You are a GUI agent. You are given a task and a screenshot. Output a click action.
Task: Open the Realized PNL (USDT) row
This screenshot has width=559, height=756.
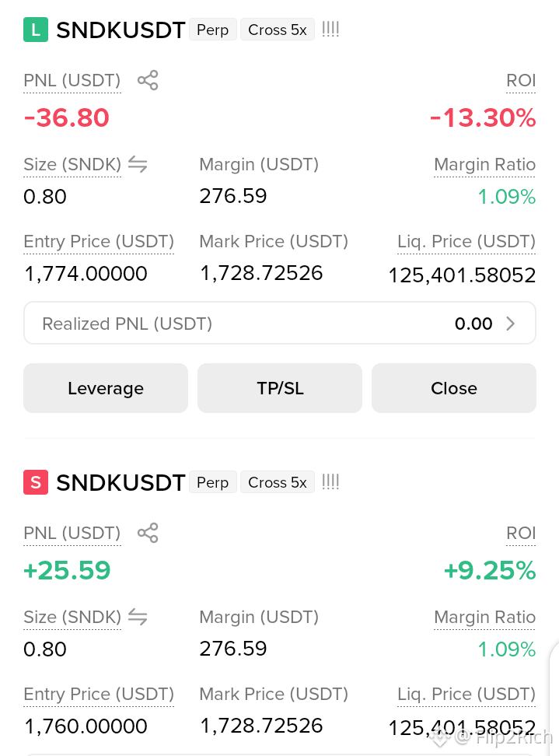pos(280,323)
